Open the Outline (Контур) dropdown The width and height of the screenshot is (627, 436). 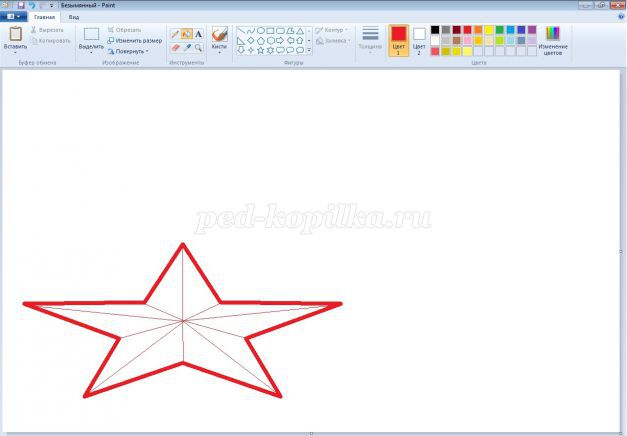(331, 30)
